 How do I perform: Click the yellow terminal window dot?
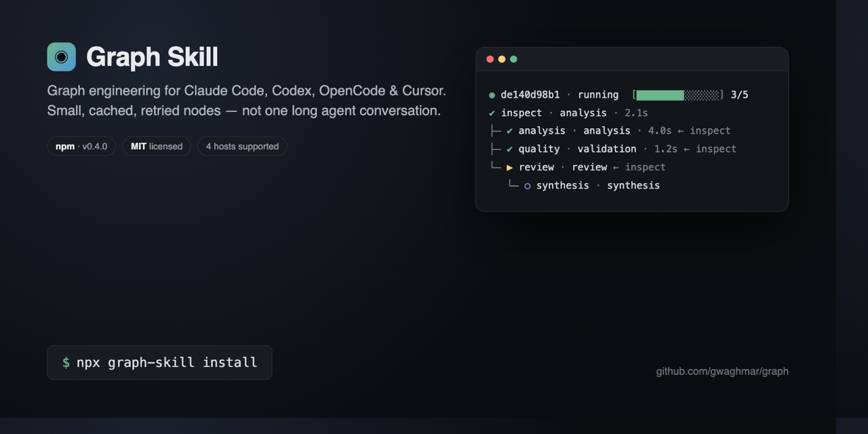(502, 59)
